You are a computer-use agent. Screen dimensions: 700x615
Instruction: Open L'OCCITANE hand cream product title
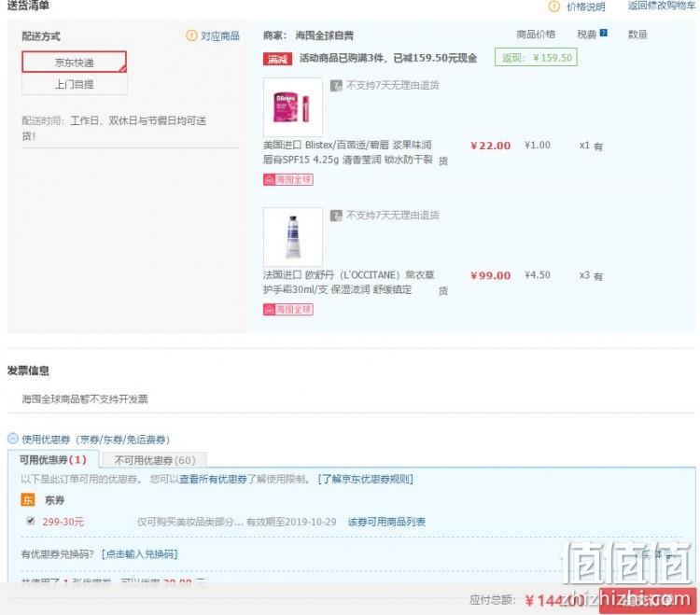point(349,282)
